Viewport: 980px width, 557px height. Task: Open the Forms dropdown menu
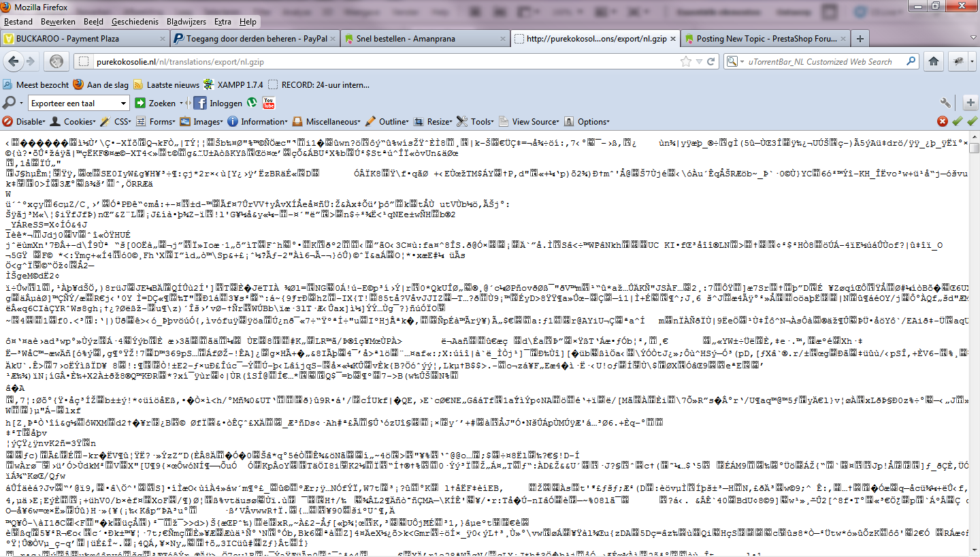(156, 121)
